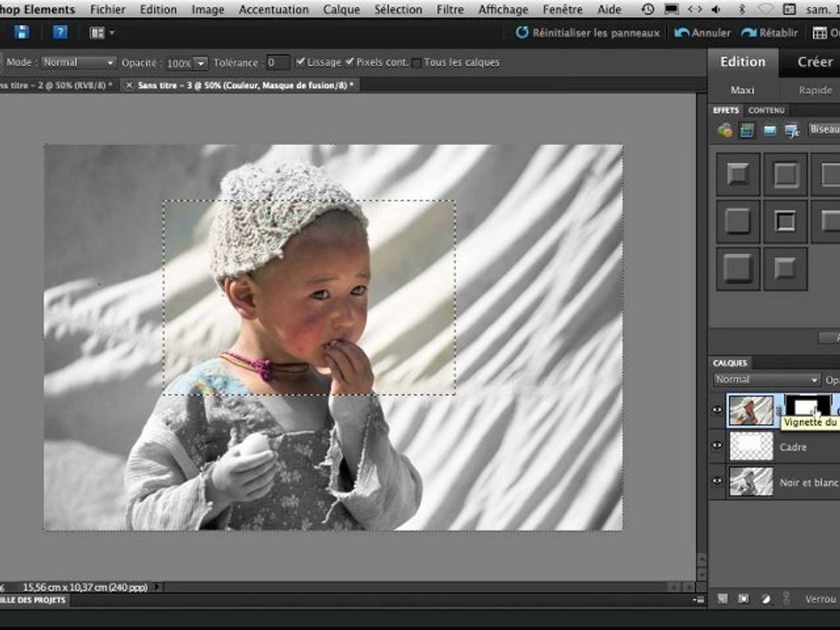The height and width of the screenshot is (630, 840).
Task: Open the Fenêtre menu
Action: click(x=563, y=9)
